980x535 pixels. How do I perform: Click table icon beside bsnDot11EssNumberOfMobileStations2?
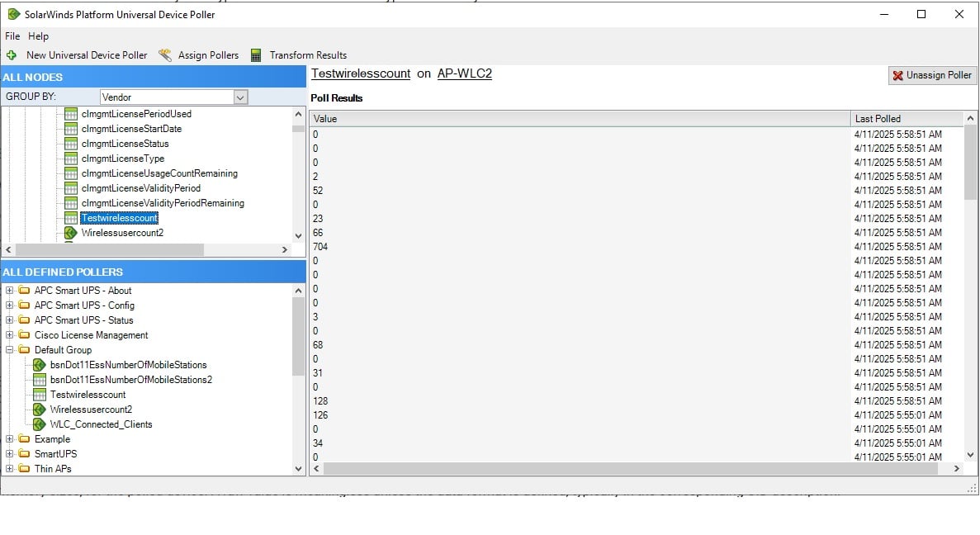[40, 380]
